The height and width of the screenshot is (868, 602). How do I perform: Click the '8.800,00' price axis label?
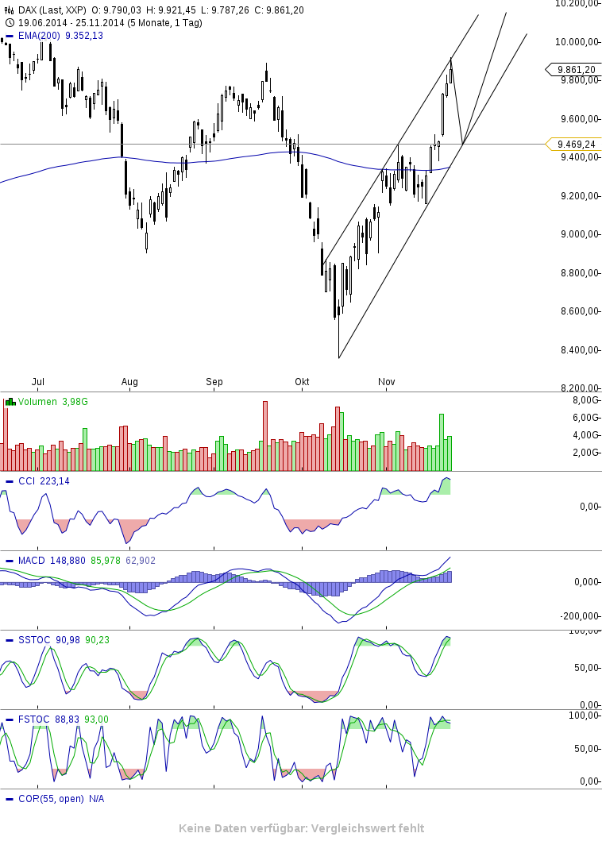pyautogui.click(x=579, y=273)
